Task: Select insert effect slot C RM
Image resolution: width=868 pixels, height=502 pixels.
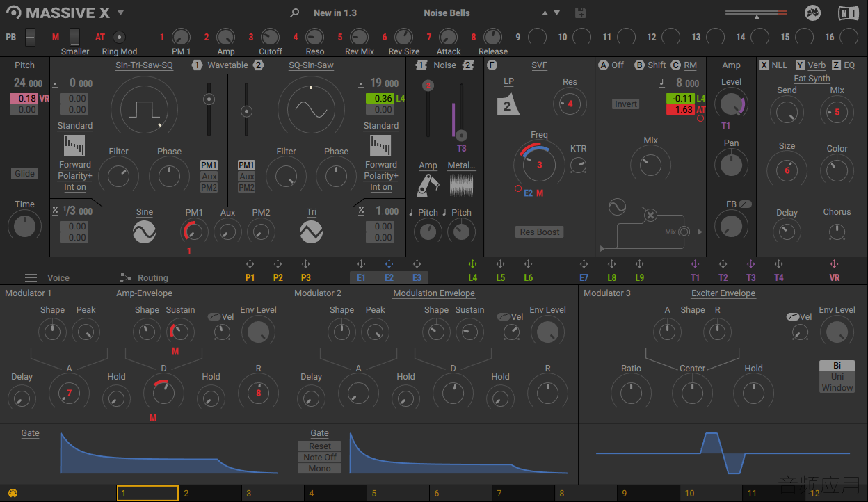Action: pyautogui.click(x=684, y=65)
